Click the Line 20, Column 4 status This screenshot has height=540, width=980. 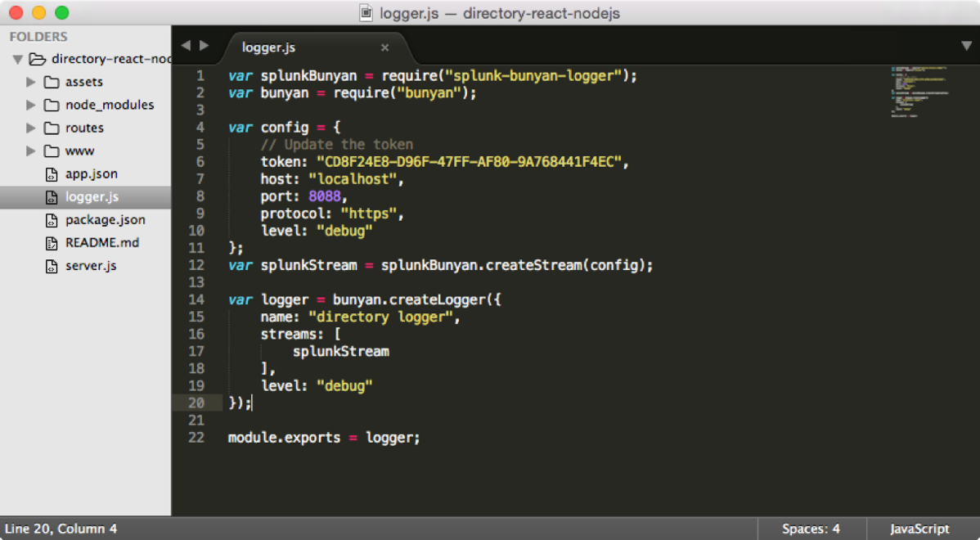pyautogui.click(x=61, y=529)
